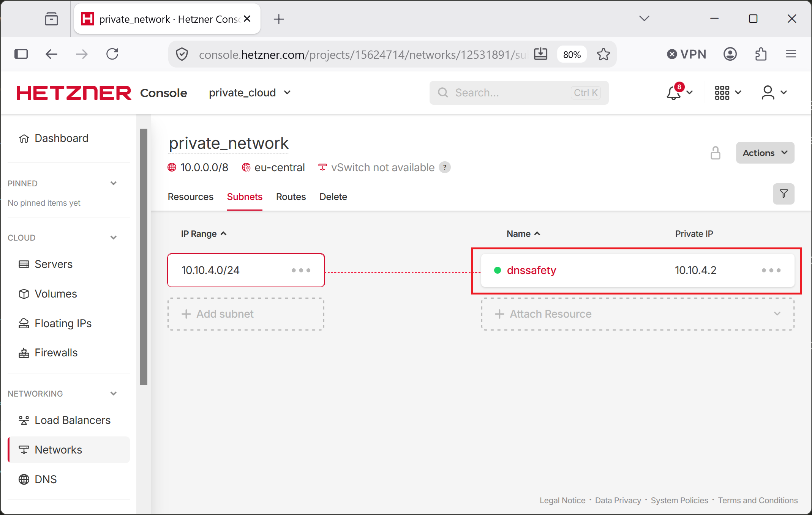
Task: Open the apps grid menu
Action: 727,92
